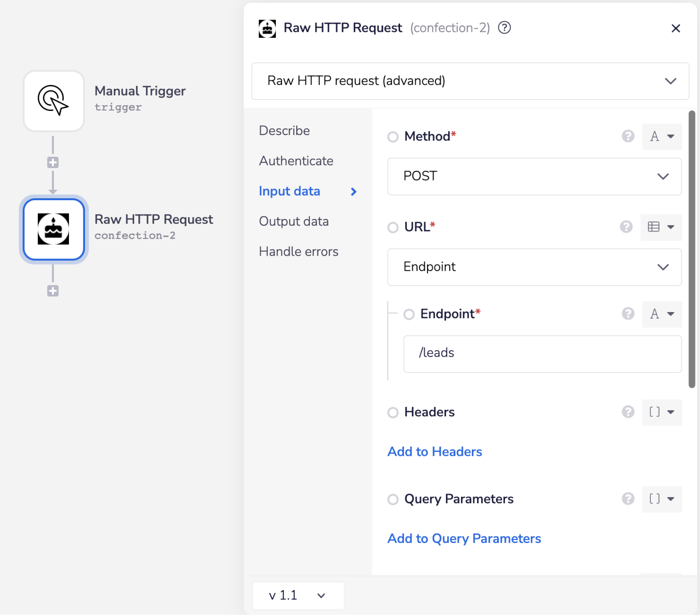This screenshot has height=615, width=700.
Task: Open the Handle errors section
Action: (298, 252)
